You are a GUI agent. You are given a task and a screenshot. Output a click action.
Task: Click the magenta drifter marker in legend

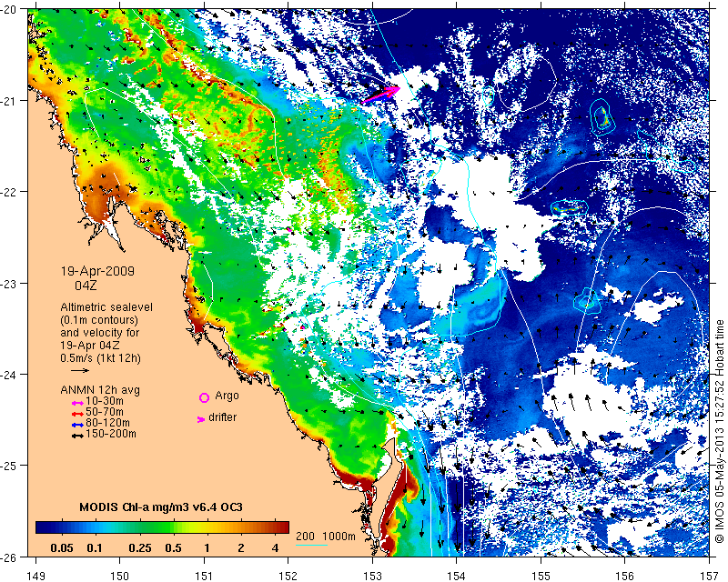pyautogui.click(x=201, y=419)
